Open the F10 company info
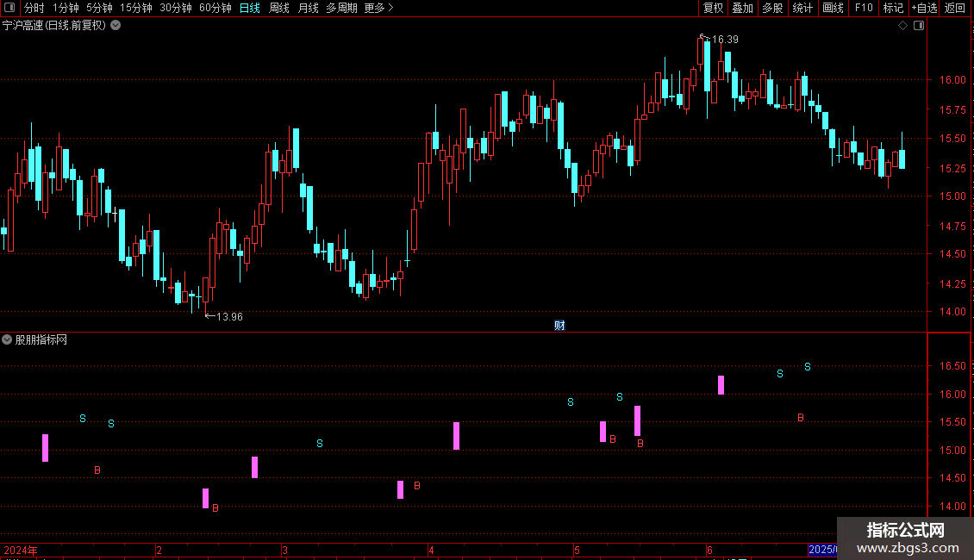 [x=864, y=8]
